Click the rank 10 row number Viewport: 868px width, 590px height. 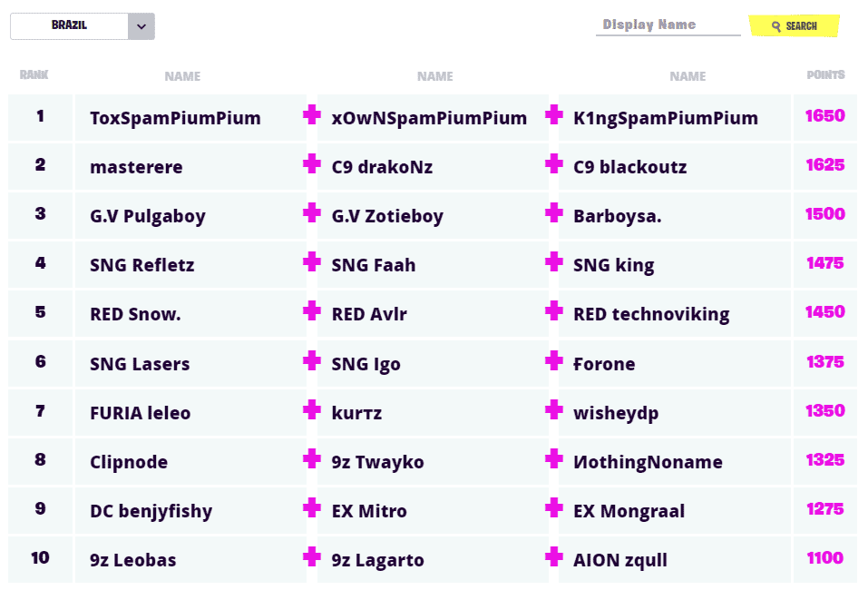pos(40,558)
